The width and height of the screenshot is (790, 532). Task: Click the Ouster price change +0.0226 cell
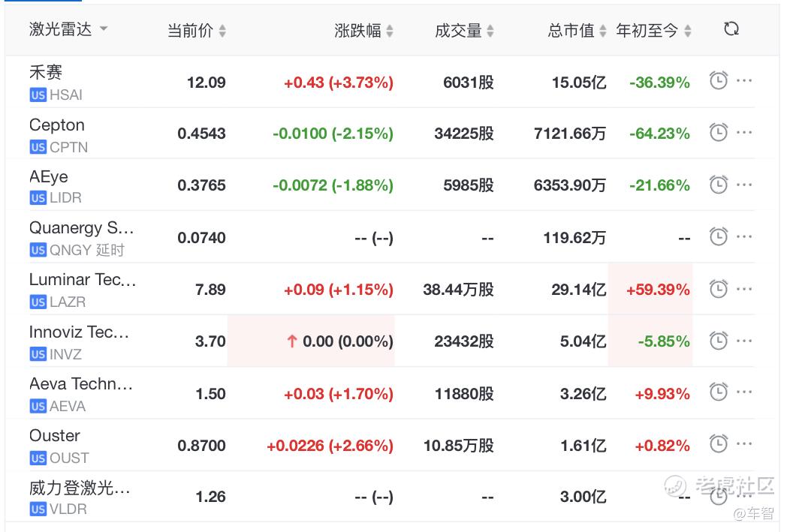pos(330,446)
